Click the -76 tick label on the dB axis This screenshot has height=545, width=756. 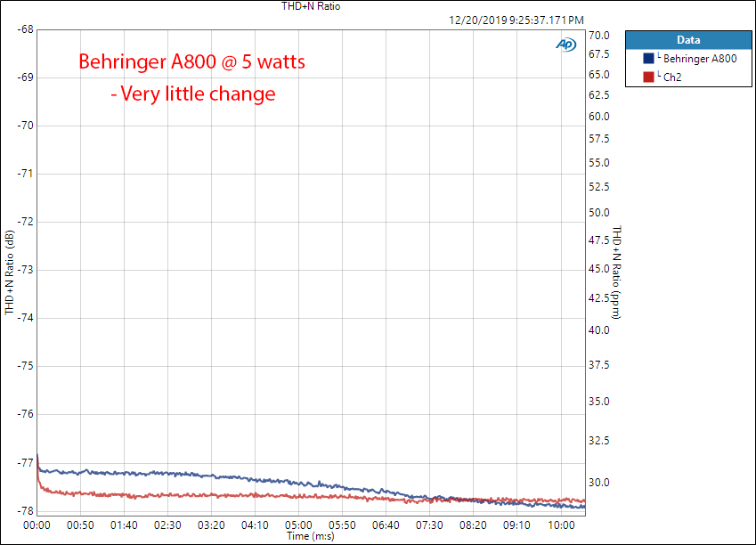coord(26,414)
